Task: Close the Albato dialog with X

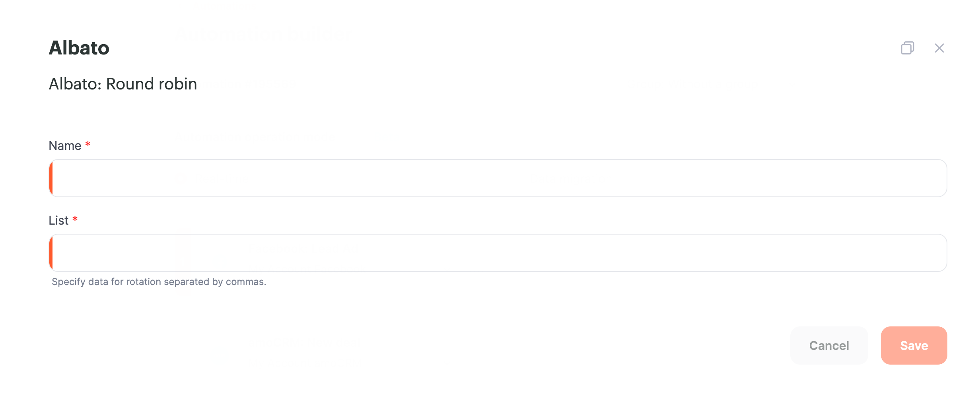Action: [939, 48]
